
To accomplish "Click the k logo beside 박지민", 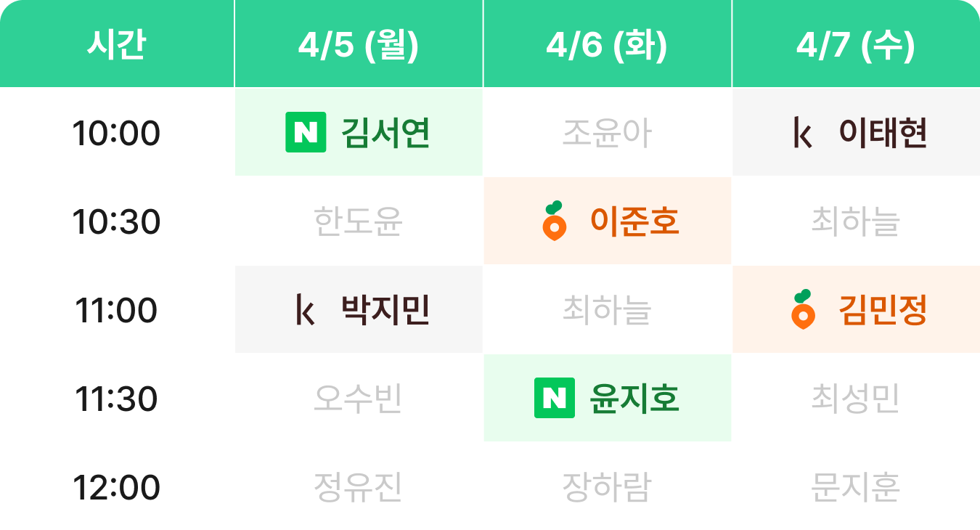I will click(x=306, y=310).
